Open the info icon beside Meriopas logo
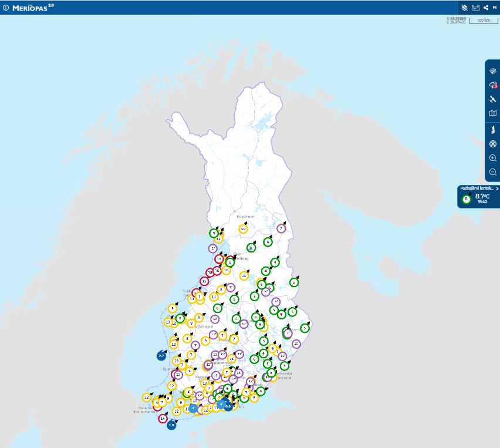The height and width of the screenshot is (448, 500). click(x=6, y=8)
